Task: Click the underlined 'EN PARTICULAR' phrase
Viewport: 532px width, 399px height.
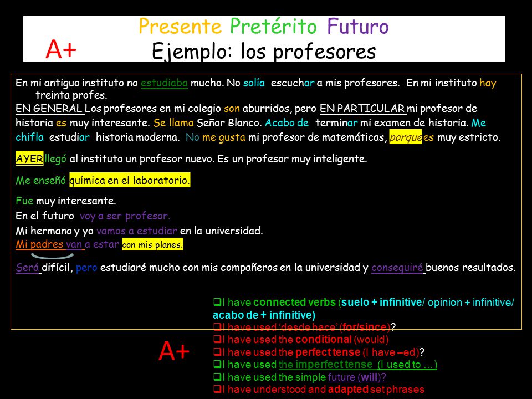Action: [x=362, y=108]
